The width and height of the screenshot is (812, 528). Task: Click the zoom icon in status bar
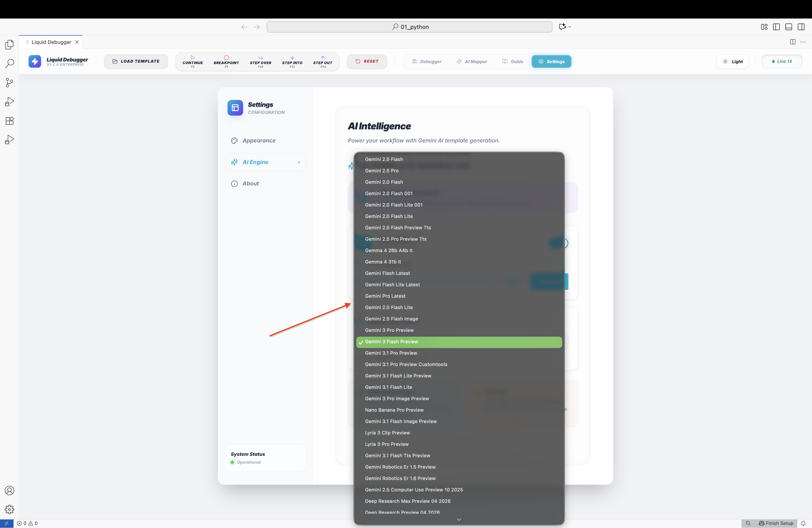point(748,523)
